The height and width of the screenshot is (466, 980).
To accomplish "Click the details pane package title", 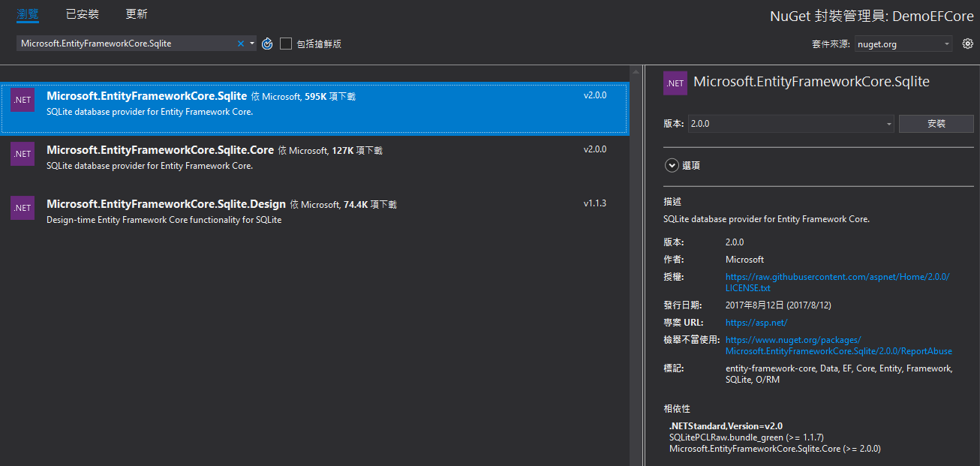I will [811, 83].
